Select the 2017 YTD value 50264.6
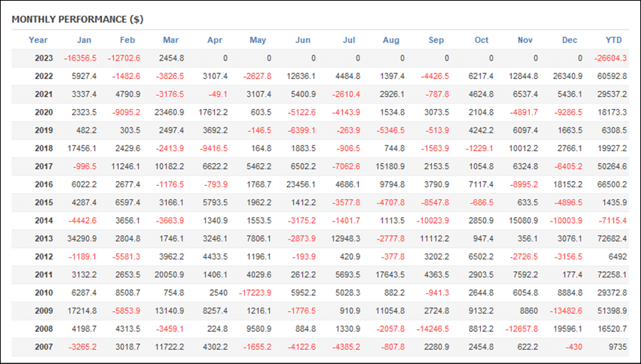The image size is (641, 364). click(x=612, y=167)
